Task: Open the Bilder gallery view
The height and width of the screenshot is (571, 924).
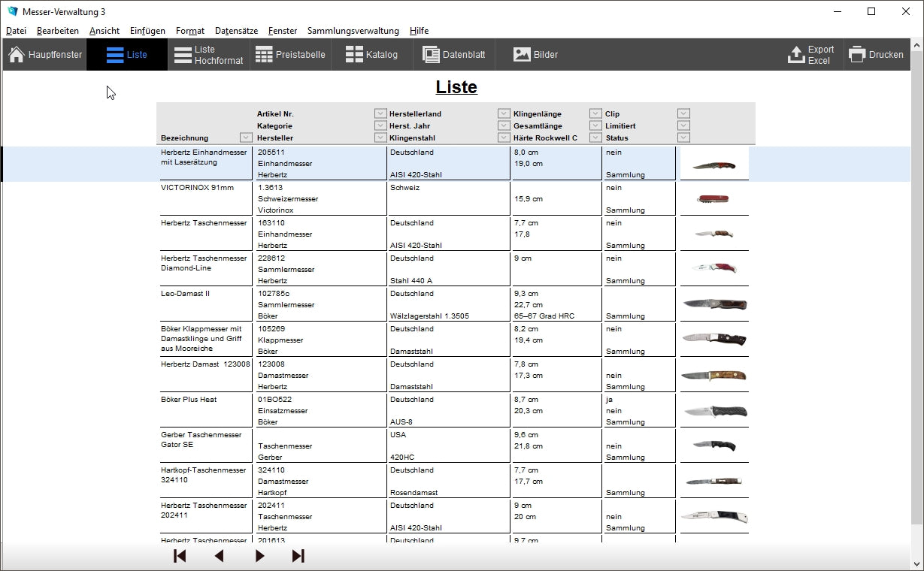Action: (535, 55)
